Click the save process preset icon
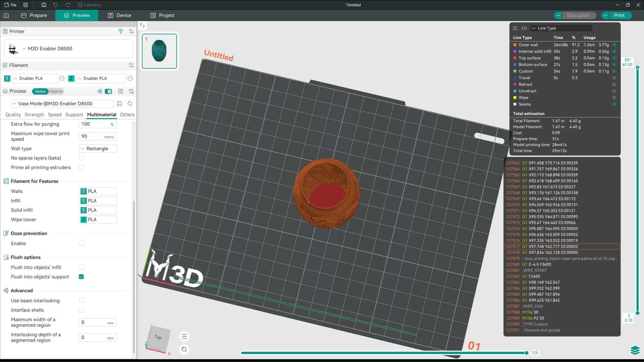Viewport: 644px width, 362px height. tap(119, 104)
